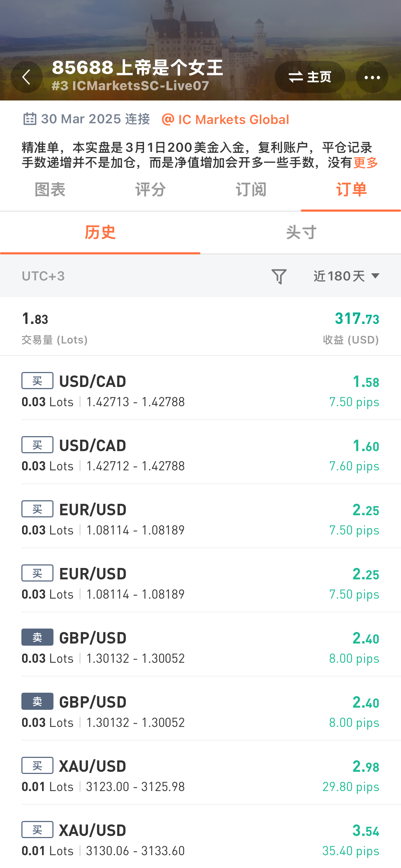
Task: Open the IC Markets Global link
Action: coord(225,119)
